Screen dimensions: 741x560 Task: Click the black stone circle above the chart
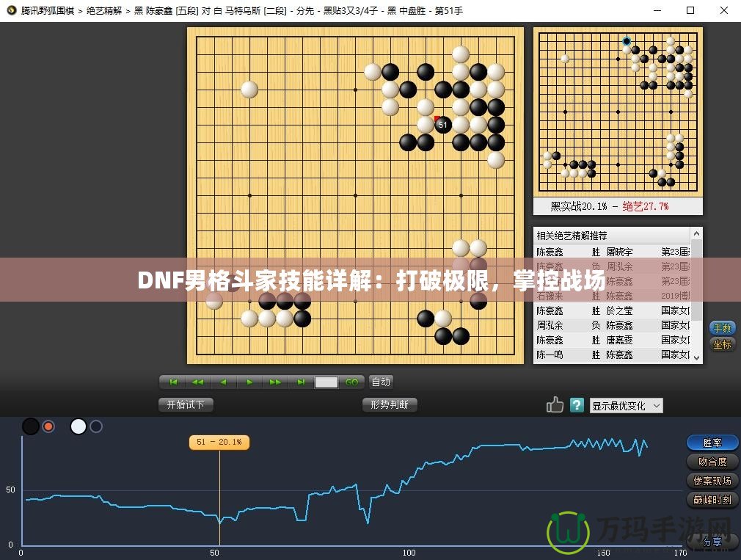coord(31,426)
